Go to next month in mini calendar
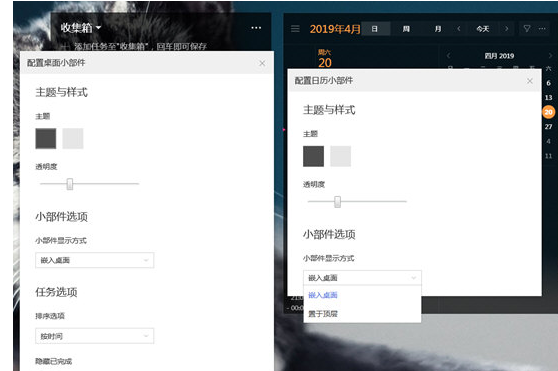Viewport: 558px width, 371px height. pyautogui.click(x=550, y=55)
